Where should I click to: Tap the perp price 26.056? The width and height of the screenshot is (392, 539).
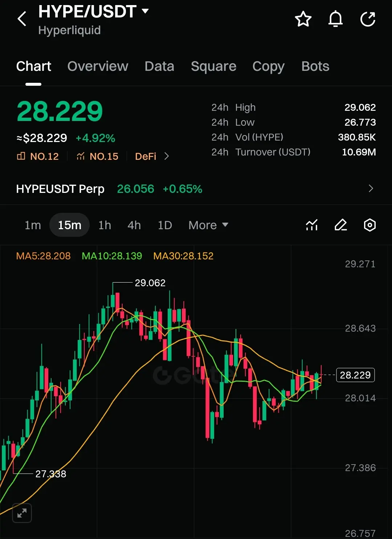135,189
